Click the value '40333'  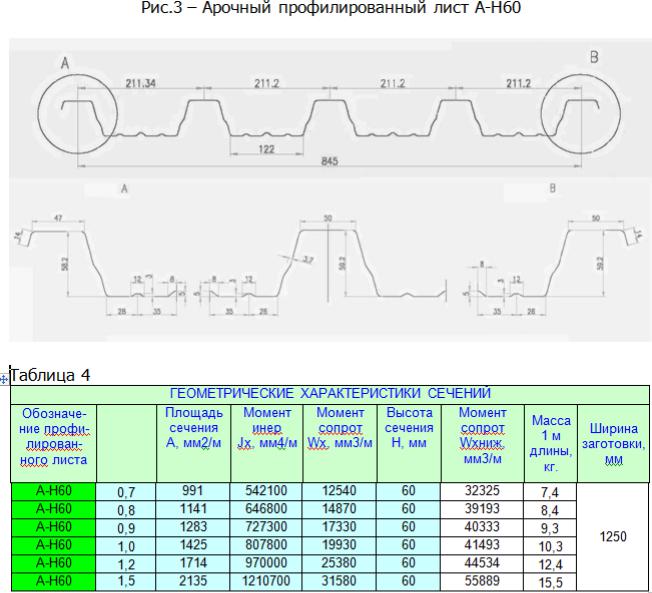[482, 527]
